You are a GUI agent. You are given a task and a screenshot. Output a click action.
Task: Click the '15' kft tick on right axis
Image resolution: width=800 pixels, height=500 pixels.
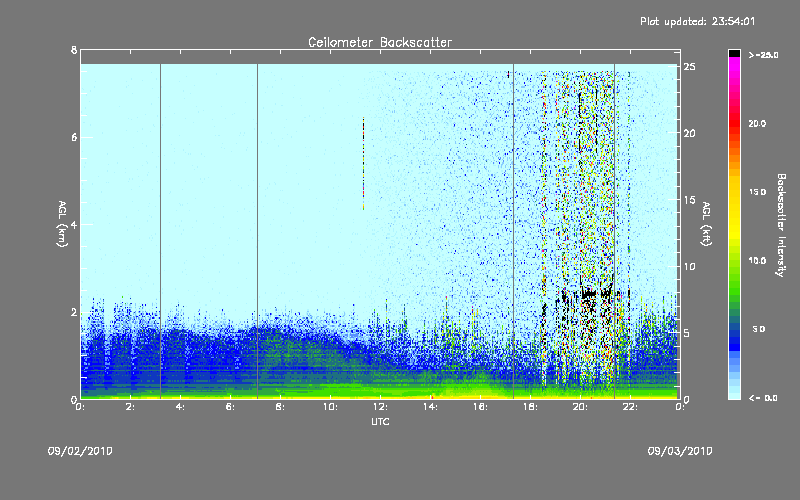click(x=690, y=200)
